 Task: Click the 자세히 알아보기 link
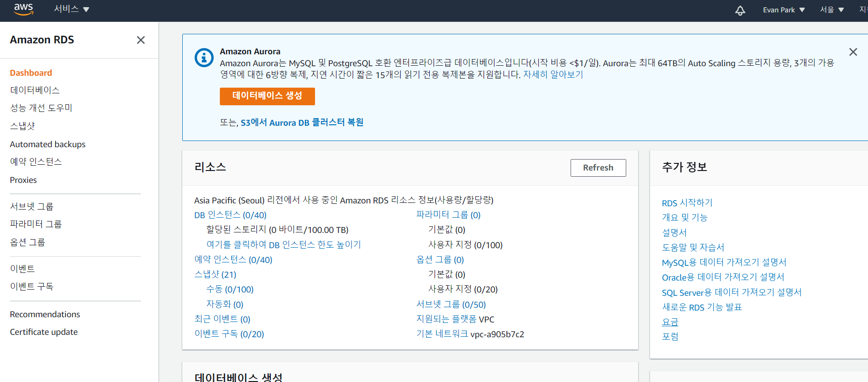pos(553,75)
